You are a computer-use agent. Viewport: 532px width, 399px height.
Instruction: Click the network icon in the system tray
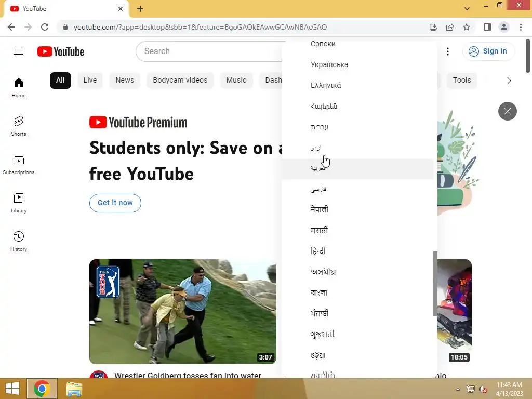click(470, 389)
